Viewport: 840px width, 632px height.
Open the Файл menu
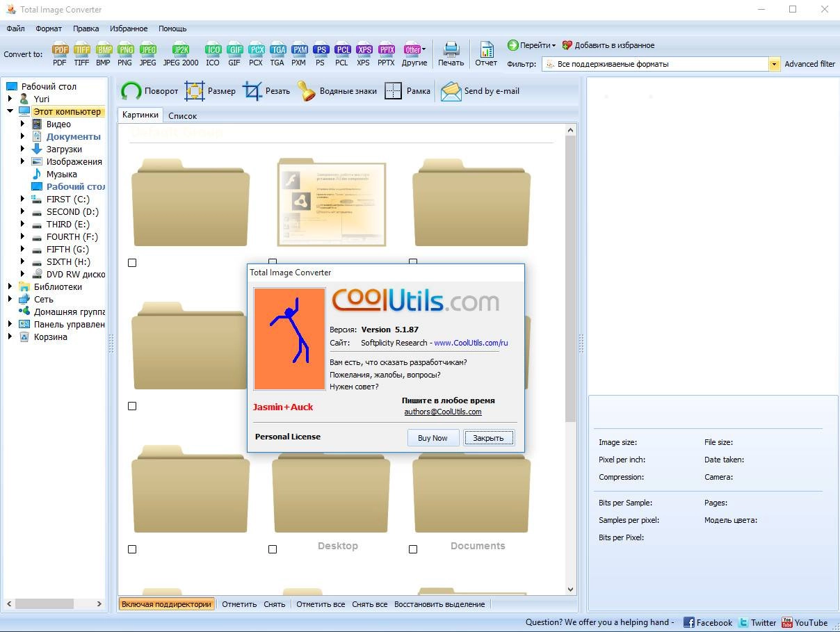[x=15, y=29]
